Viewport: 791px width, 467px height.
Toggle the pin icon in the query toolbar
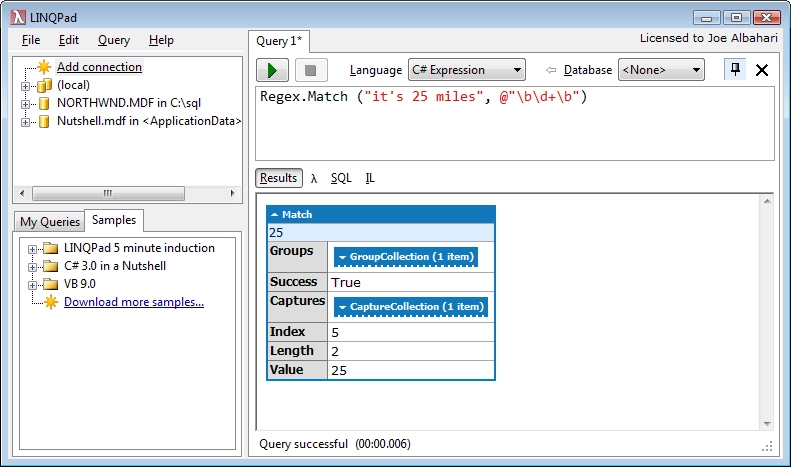(x=735, y=70)
